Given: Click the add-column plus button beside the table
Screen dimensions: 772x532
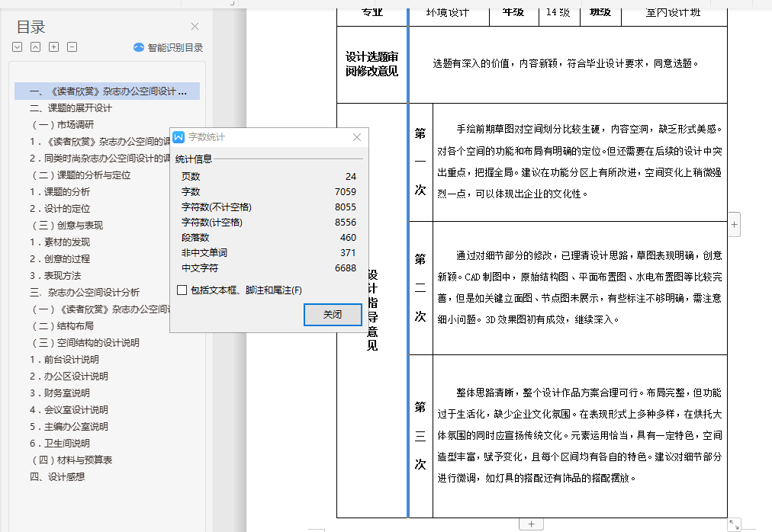Looking at the screenshot, I should [x=734, y=225].
